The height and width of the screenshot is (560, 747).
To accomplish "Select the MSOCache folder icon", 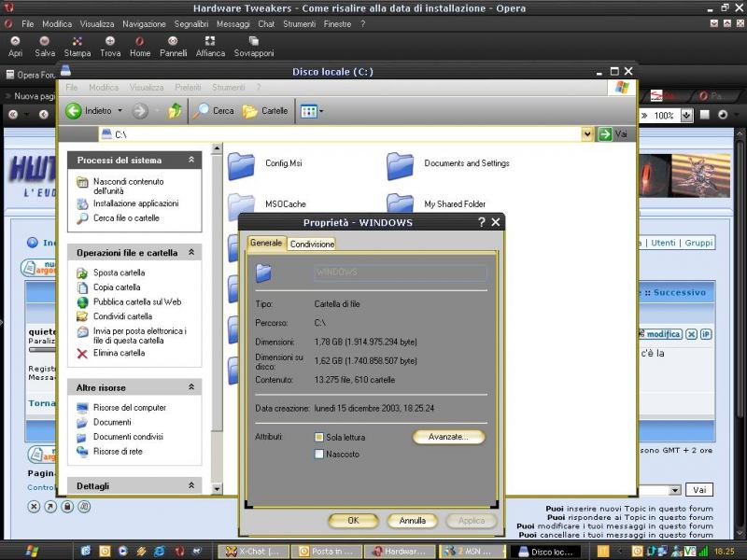I will click(241, 203).
